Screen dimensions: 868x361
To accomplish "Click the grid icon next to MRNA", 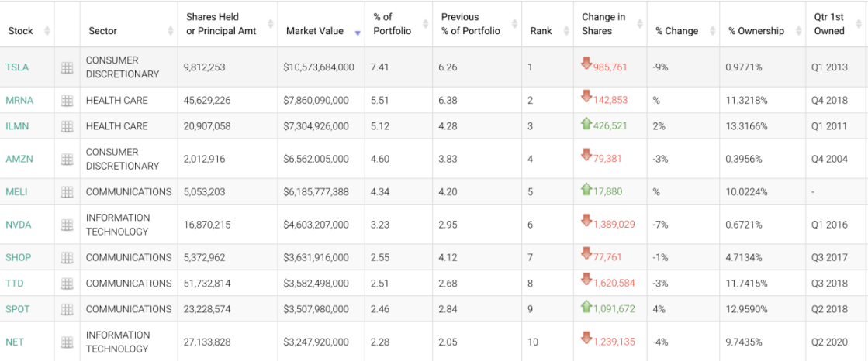I will click(x=67, y=100).
